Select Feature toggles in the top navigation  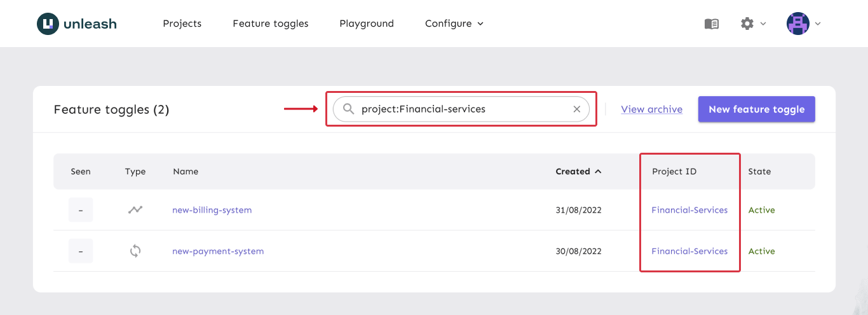coord(271,24)
